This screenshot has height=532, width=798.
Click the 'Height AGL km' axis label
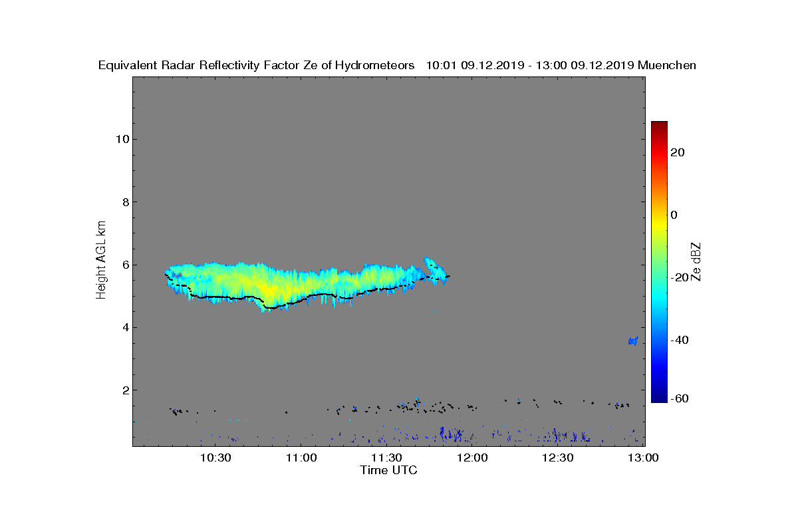[x=101, y=261]
